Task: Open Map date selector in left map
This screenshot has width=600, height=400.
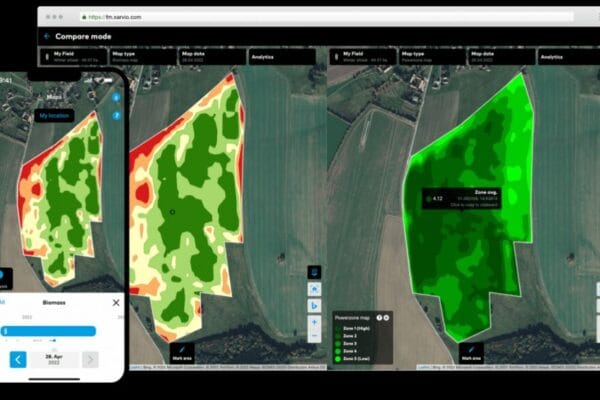Action: (212, 57)
